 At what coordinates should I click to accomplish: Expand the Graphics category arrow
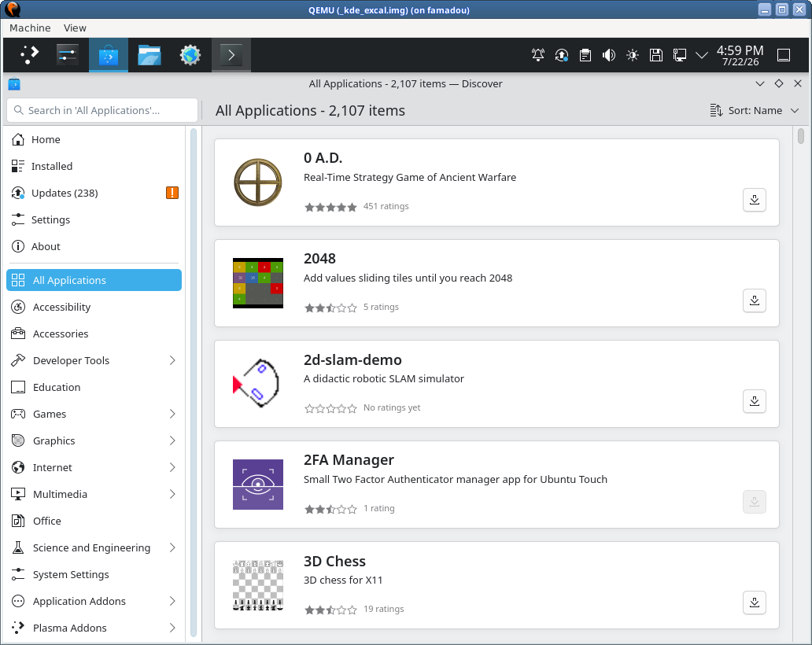172,440
